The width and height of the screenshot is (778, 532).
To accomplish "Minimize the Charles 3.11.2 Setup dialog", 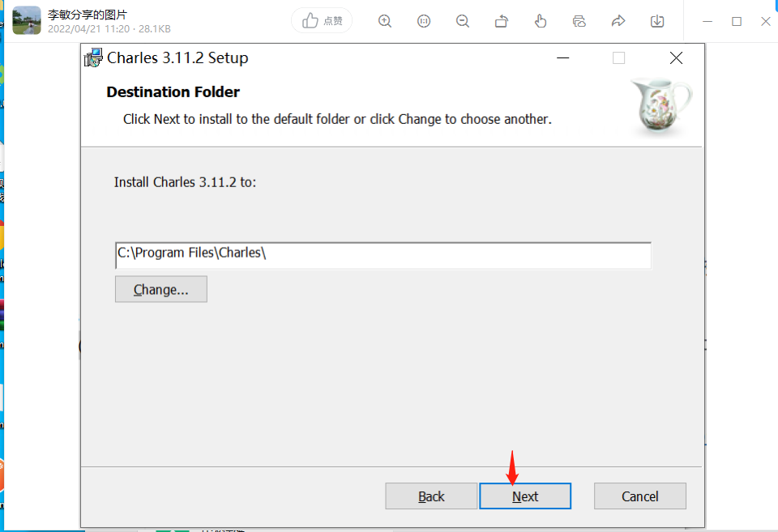I will (x=562, y=58).
